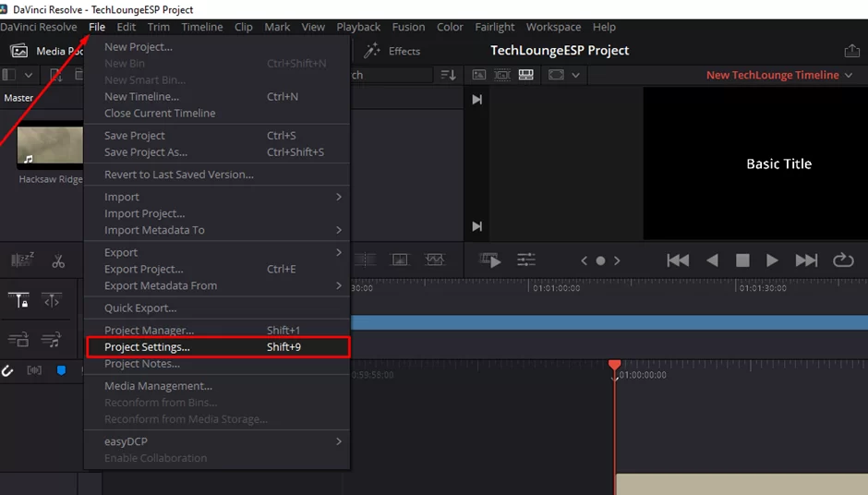The width and height of the screenshot is (868, 495).
Task: Toggle bin list panel layout icon
Action: (9, 75)
